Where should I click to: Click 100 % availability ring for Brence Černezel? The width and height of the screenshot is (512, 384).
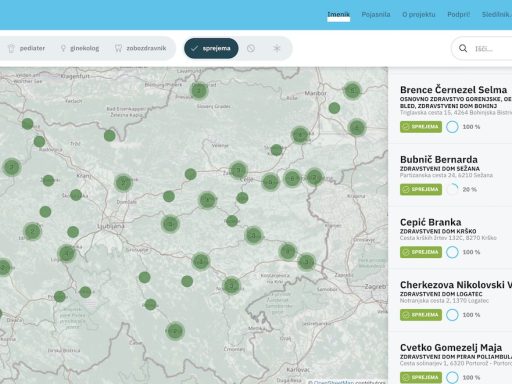(x=452, y=127)
